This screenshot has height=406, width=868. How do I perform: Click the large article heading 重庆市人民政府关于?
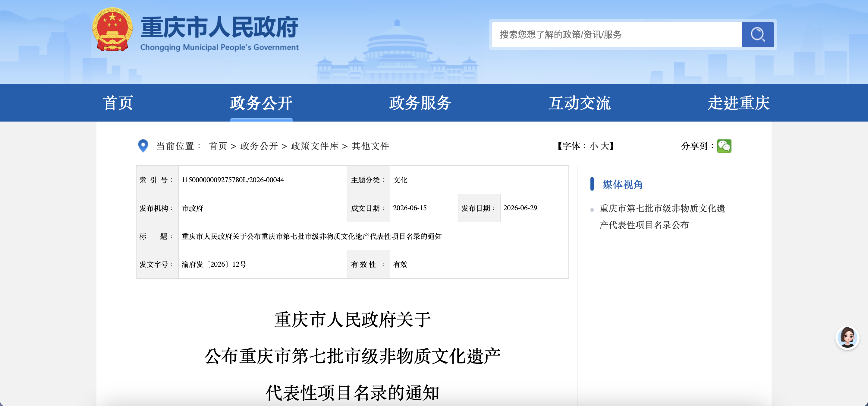pyautogui.click(x=352, y=320)
